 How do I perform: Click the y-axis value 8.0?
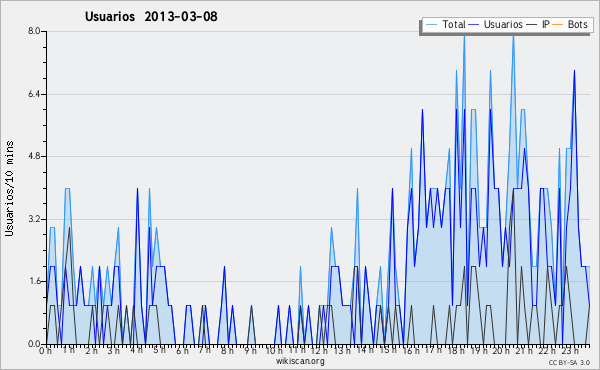point(34,31)
